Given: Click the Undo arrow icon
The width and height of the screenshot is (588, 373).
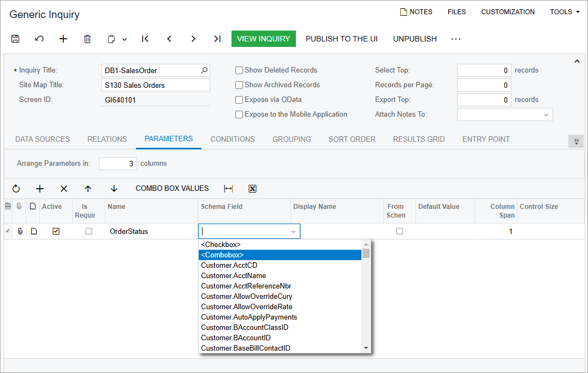Looking at the screenshot, I should pos(39,39).
